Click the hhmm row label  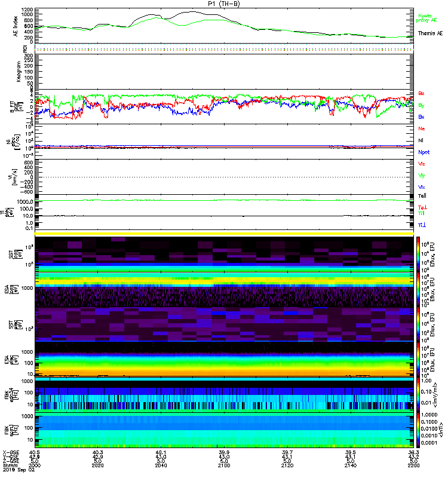coord(9,465)
